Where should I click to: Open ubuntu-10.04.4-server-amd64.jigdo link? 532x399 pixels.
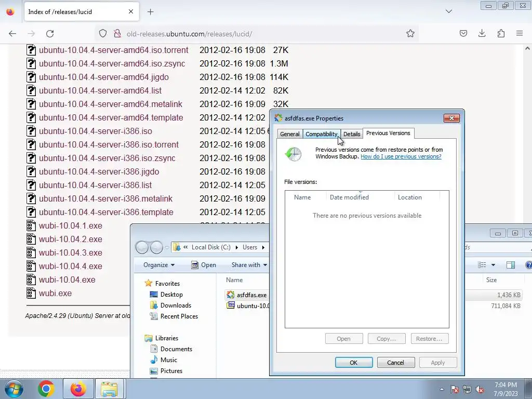click(x=104, y=77)
